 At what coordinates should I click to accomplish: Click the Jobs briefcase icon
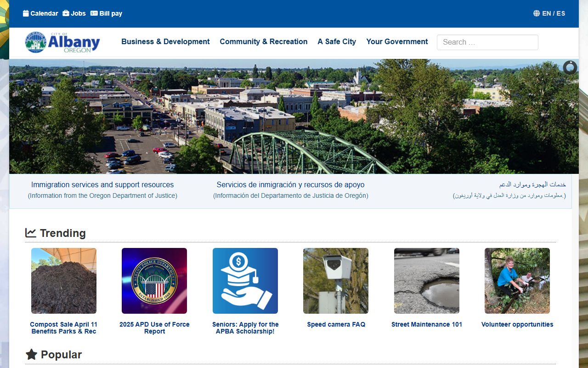point(66,13)
